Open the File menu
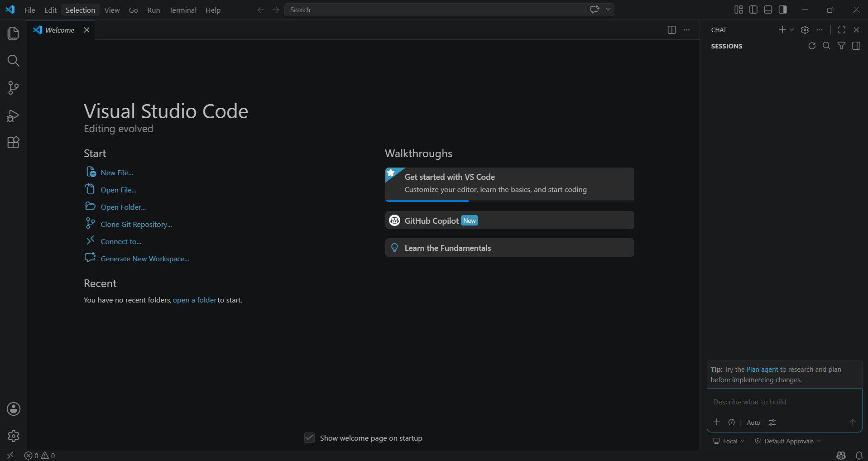This screenshot has width=868, height=461. (x=30, y=10)
